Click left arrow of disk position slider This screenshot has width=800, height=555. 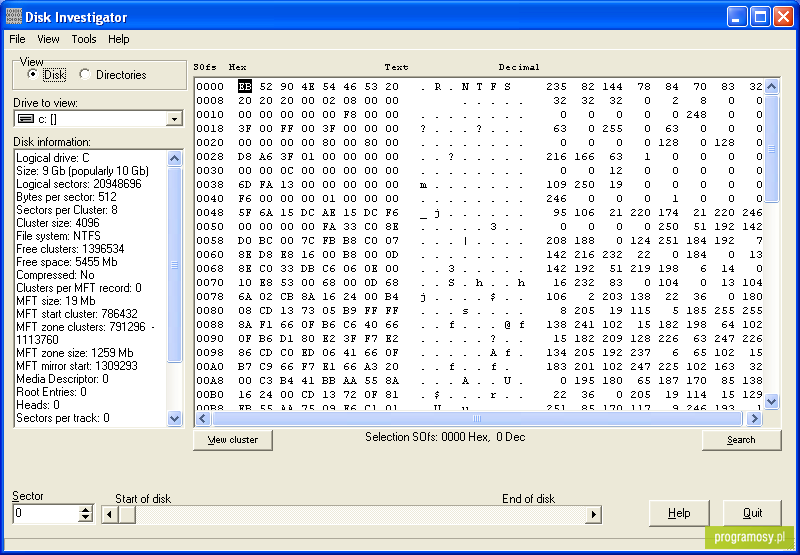point(110,515)
